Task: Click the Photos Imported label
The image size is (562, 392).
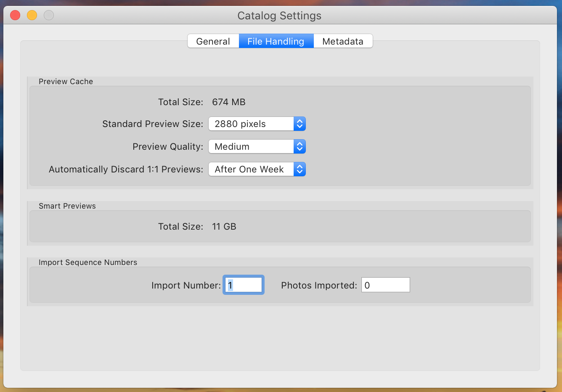Action: pyautogui.click(x=319, y=286)
